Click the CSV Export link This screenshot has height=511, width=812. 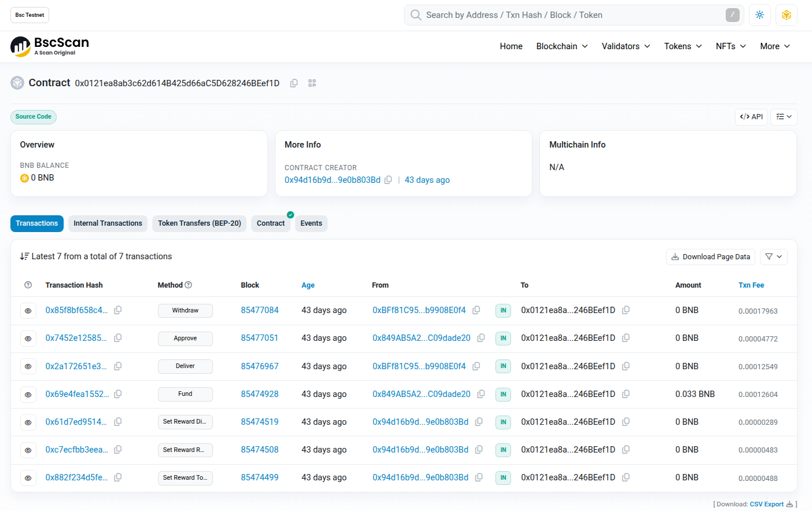point(766,504)
